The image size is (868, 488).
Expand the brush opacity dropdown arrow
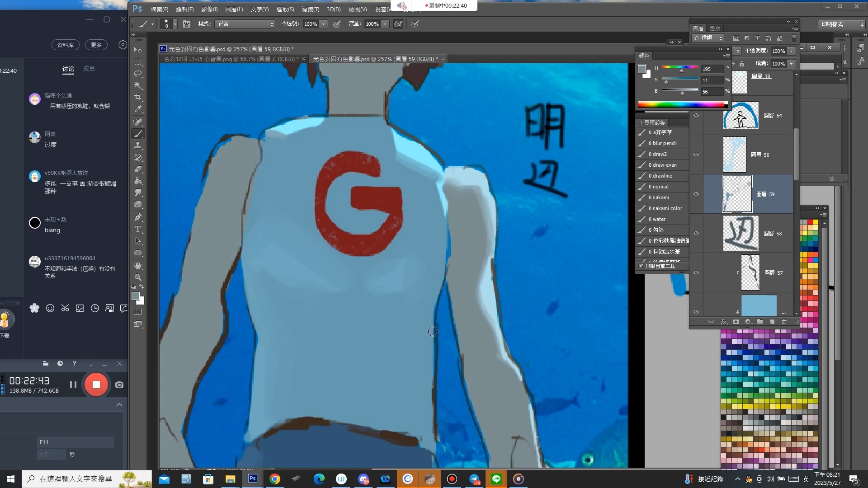(324, 24)
